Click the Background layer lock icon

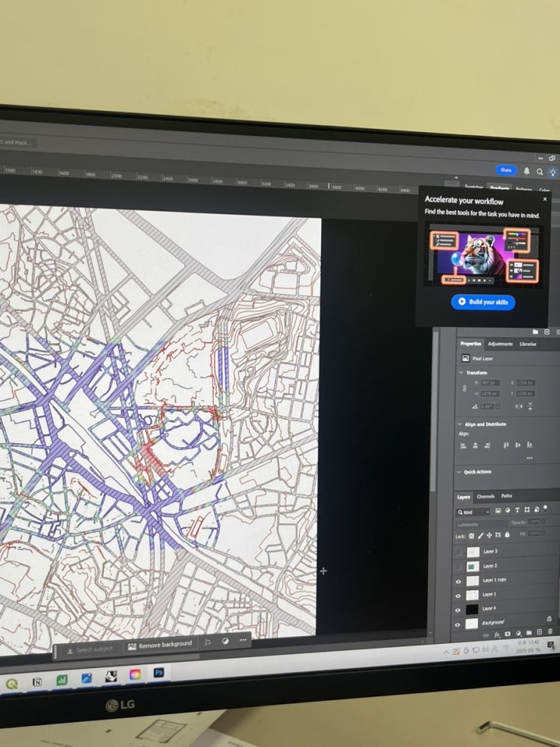(x=549, y=619)
